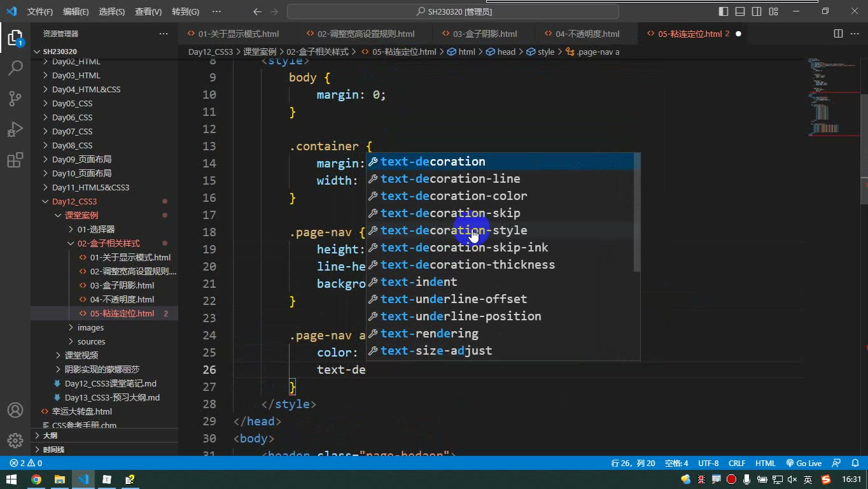Open the Source Control view
The width and height of the screenshot is (868, 489).
15,99
